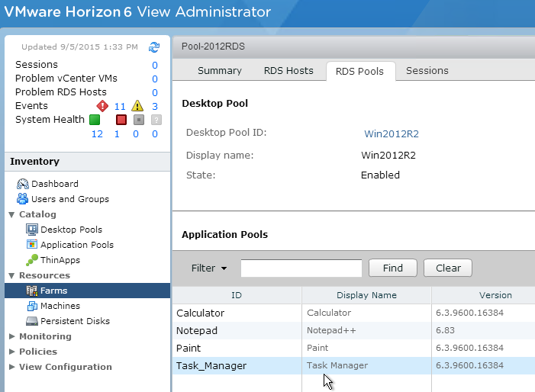This screenshot has width=535, height=392.
Task: Click the Desktop Pools monitor icon
Action: (32, 230)
